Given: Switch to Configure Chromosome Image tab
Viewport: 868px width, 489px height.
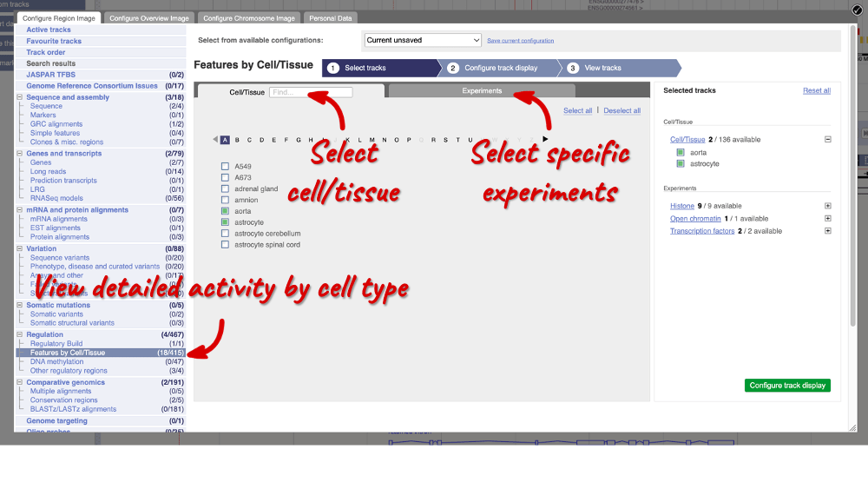Looking at the screenshot, I should [x=248, y=18].
